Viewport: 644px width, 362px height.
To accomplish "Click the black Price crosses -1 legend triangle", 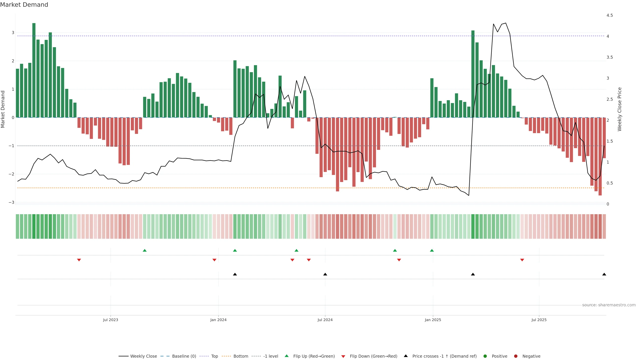I will [x=406, y=356].
